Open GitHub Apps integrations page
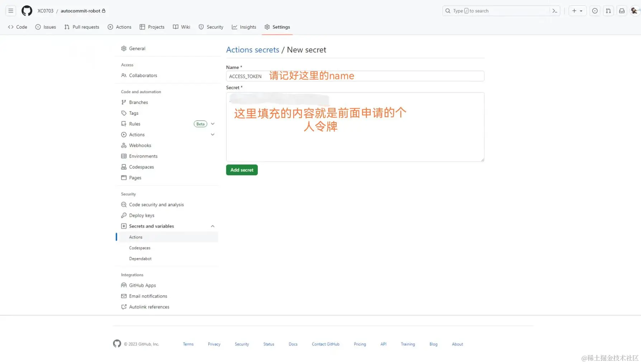The height and width of the screenshot is (364, 641). [x=167, y=285]
